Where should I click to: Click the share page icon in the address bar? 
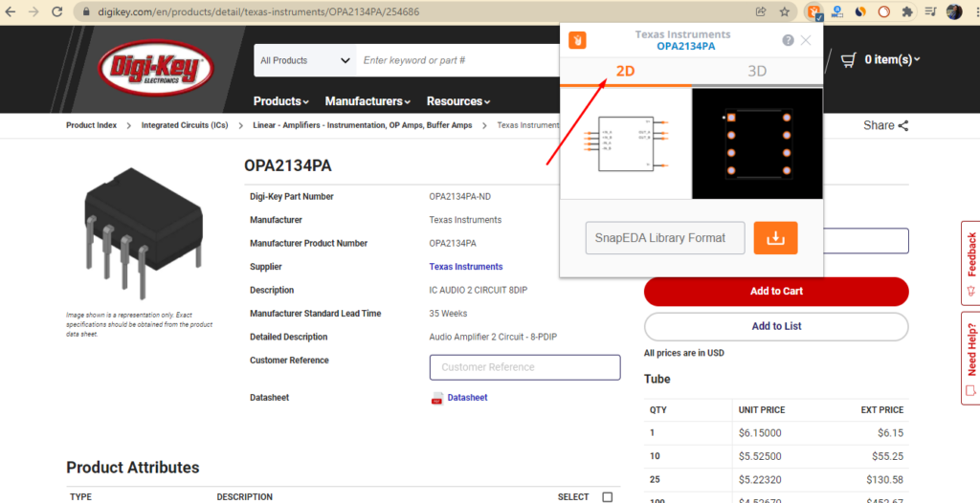[761, 11]
